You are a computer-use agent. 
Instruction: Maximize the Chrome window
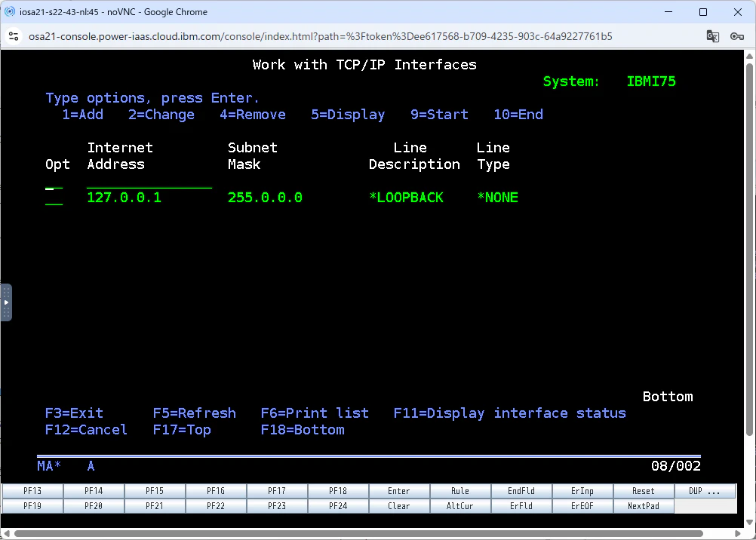703,12
